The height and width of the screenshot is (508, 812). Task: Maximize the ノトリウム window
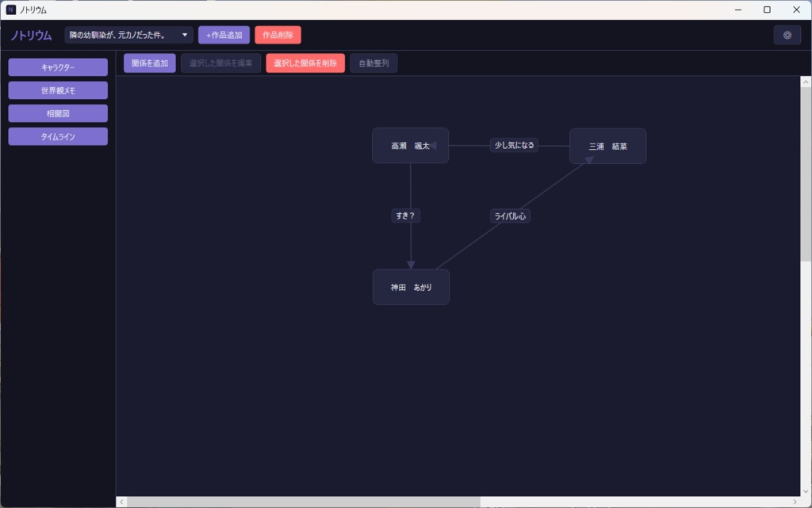click(x=767, y=10)
